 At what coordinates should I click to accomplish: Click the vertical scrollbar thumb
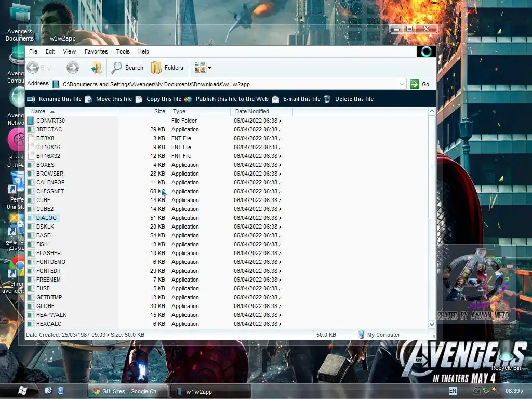click(x=432, y=167)
